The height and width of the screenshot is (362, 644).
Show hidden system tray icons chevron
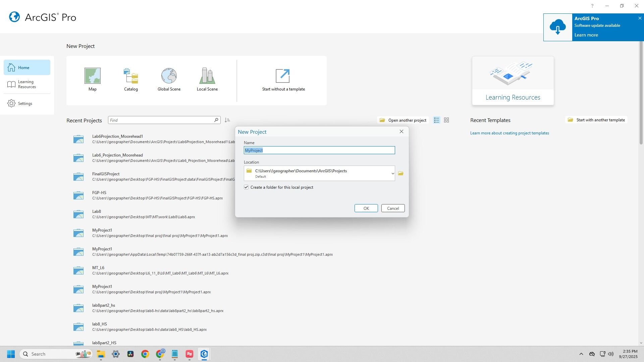581,354
